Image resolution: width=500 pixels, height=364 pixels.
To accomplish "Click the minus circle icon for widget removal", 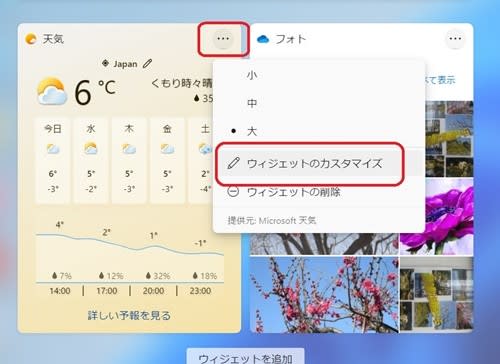I will tap(233, 192).
